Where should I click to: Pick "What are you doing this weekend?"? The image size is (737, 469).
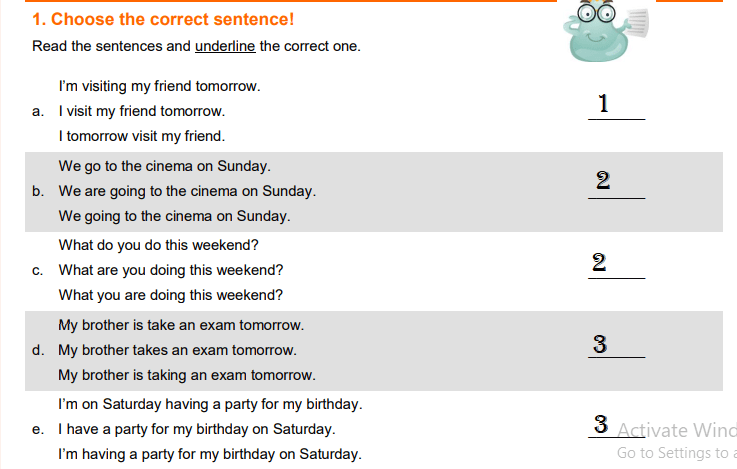[171, 270]
